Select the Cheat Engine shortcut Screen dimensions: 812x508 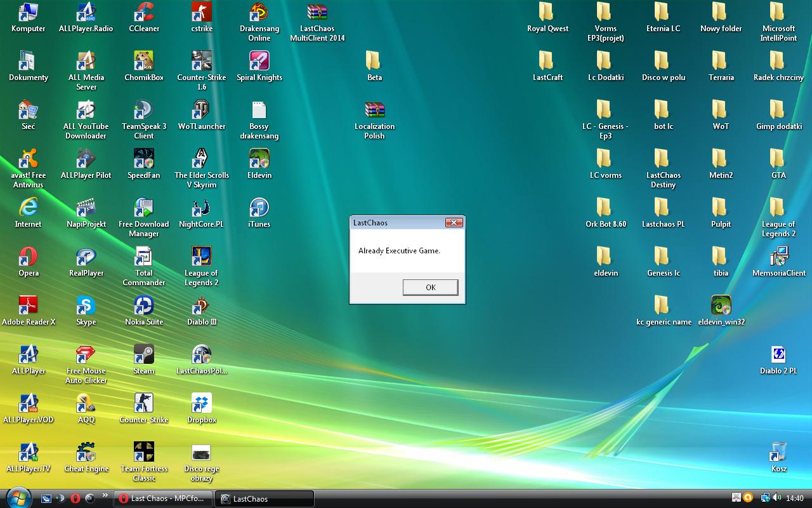[86, 458]
